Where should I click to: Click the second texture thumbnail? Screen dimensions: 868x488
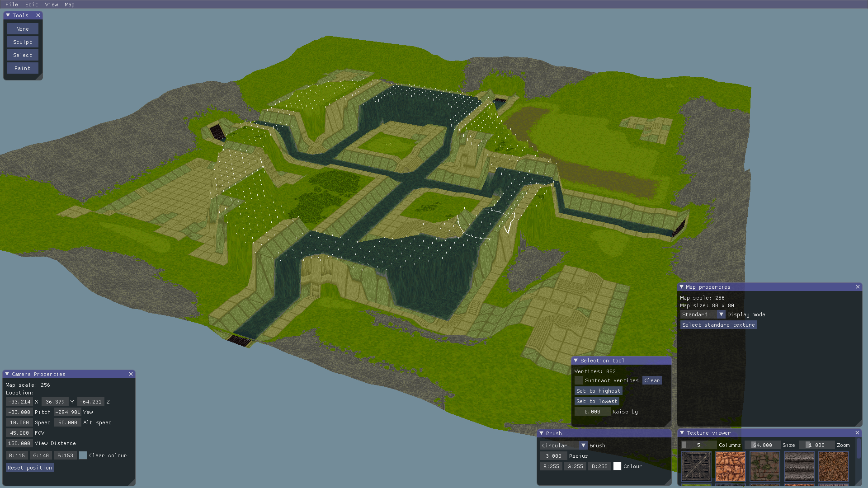pos(730,467)
